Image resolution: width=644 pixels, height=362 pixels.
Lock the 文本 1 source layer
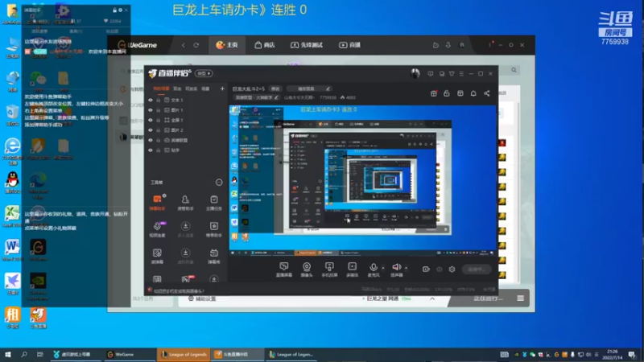[x=158, y=100]
